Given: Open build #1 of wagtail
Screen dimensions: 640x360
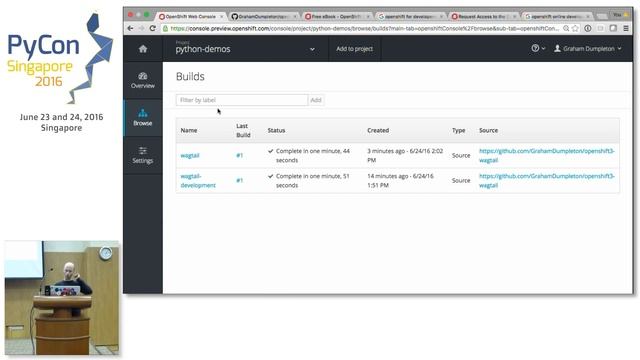Looking at the screenshot, I should (240, 156).
